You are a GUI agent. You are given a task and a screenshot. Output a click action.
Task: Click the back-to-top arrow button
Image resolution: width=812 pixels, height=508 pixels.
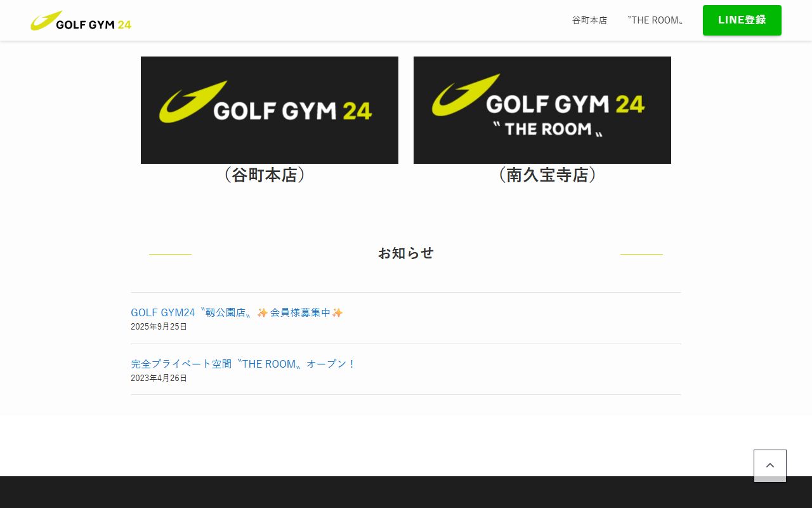coord(770,466)
